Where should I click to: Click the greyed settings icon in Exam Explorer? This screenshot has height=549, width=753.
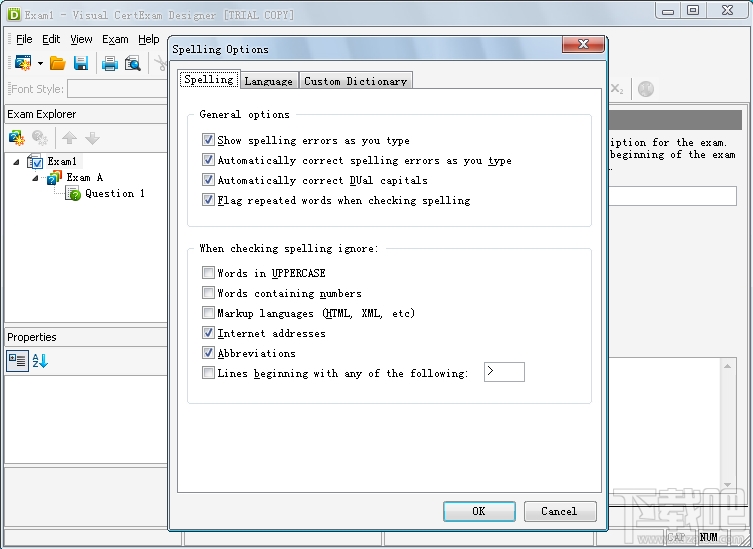pos(39,138)
